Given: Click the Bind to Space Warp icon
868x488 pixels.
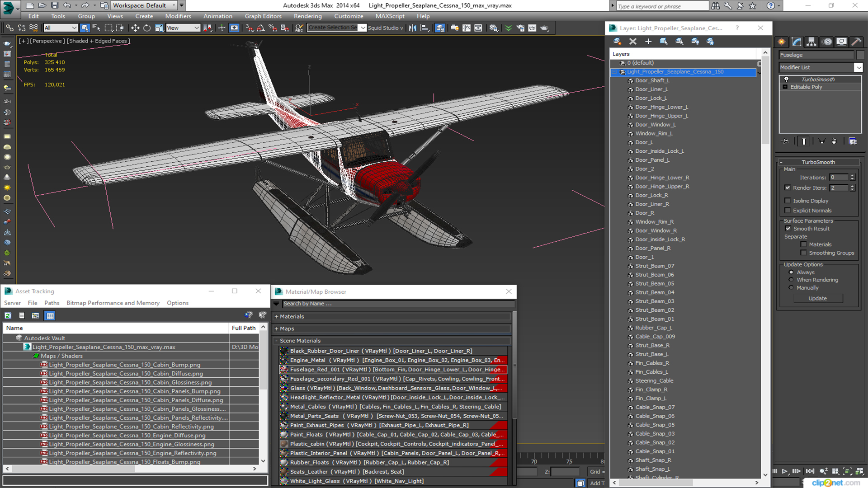Looking at the screenshot, I should point(33,28).
